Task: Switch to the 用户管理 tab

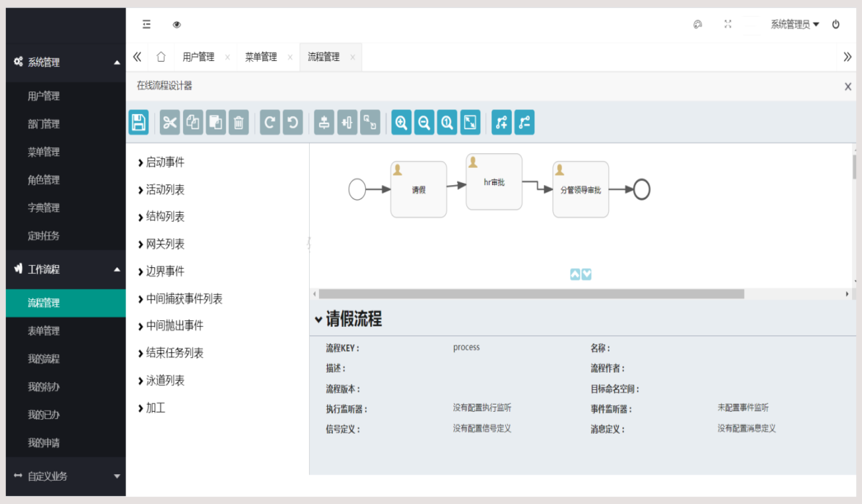Action: coord(198,57)
